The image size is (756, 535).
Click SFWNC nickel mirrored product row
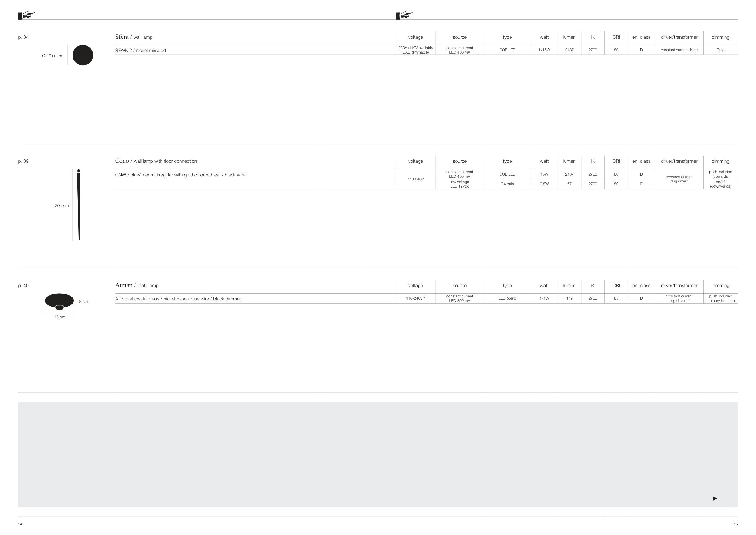coord(141,51)
